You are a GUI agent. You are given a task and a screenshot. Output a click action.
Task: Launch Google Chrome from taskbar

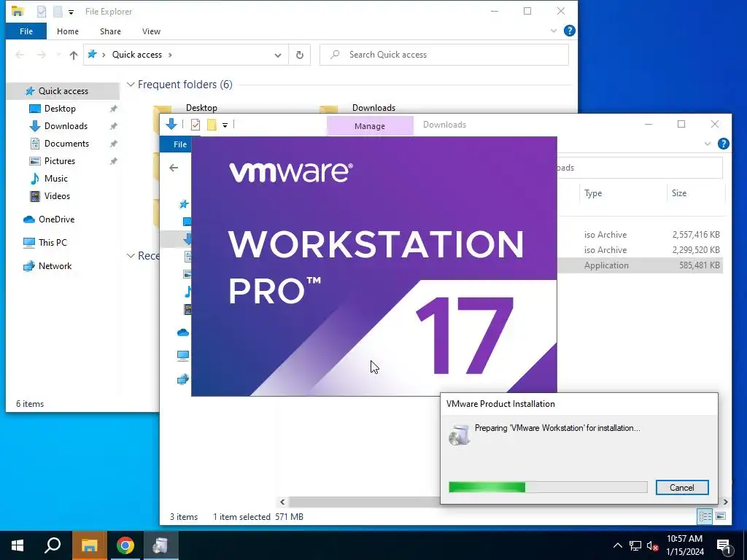pos(125,545)
